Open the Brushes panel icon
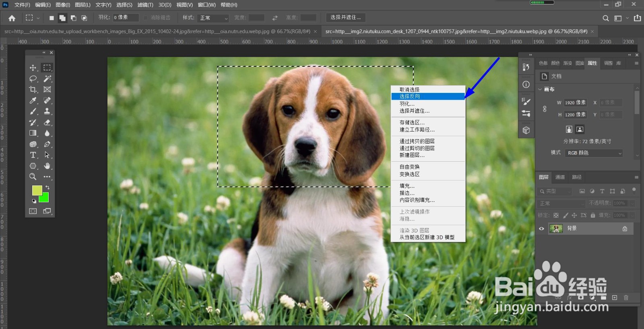This screenshot has width=644, height=329. coord(526,101)
